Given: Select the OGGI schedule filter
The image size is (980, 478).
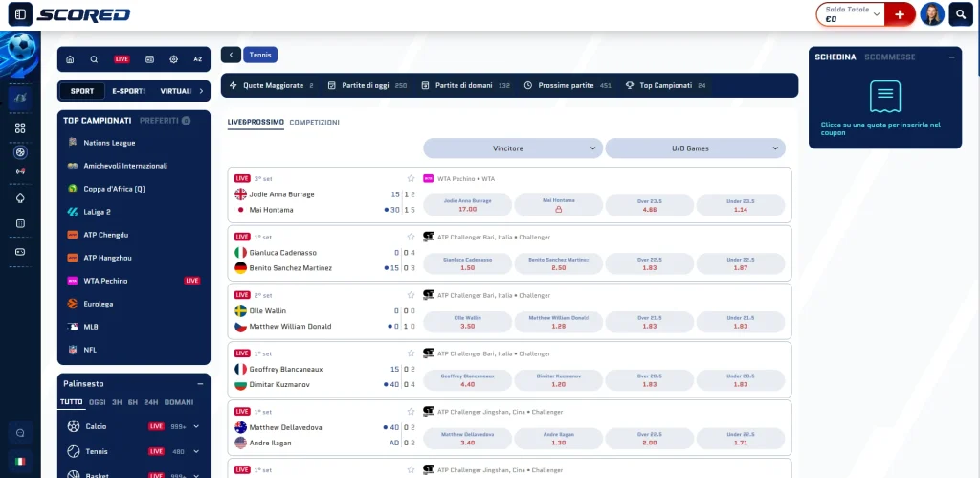Looking at the screenshot, I should click(98, 402).
